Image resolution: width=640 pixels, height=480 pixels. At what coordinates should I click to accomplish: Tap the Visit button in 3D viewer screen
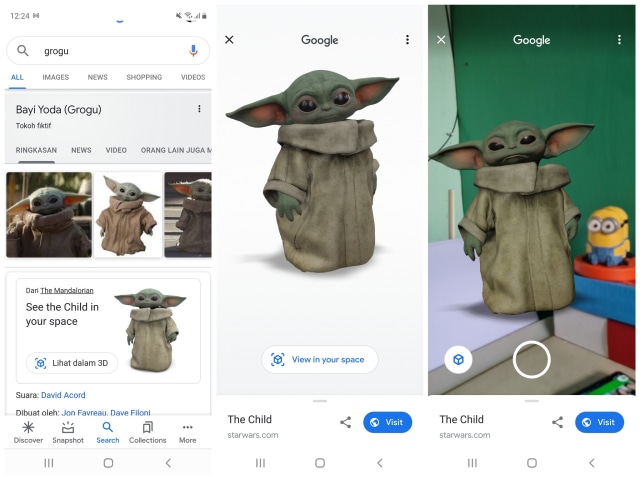point(387,422)
